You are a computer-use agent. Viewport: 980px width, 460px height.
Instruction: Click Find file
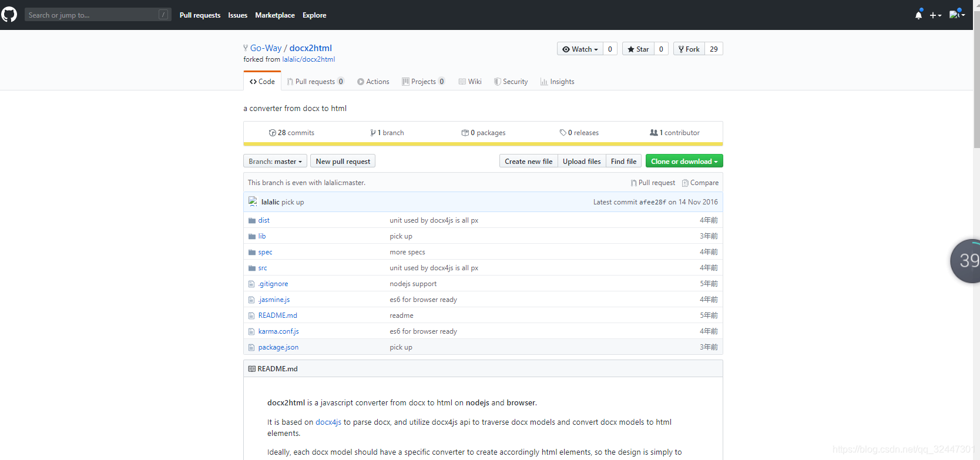[623, 161]
